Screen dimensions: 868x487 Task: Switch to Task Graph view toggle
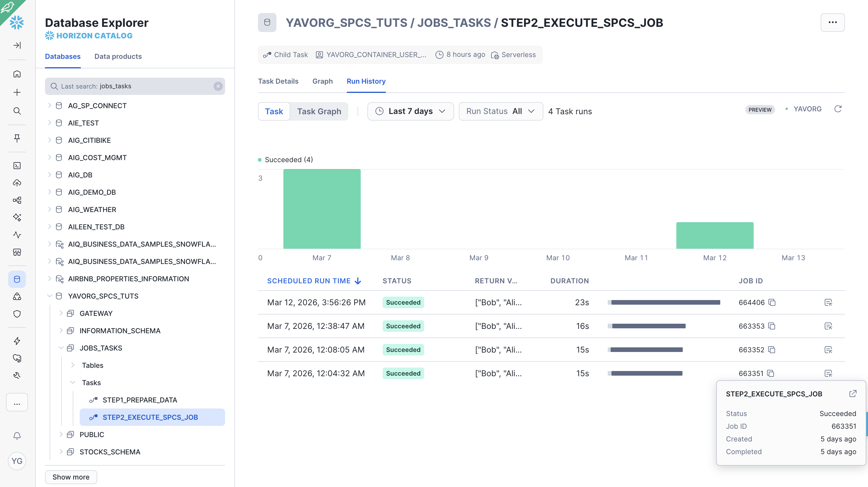(x=319, y=111)
